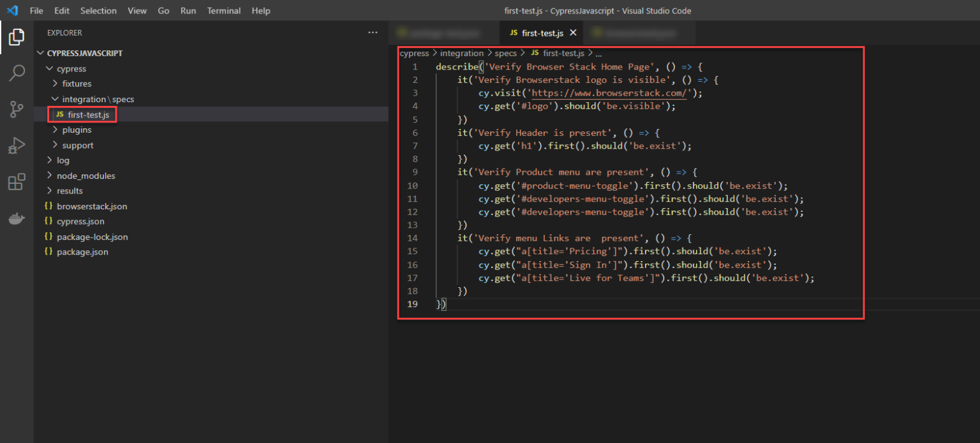
Task: Open the Search icon in the Activity Bar
Action: click(x=16, y=73)
